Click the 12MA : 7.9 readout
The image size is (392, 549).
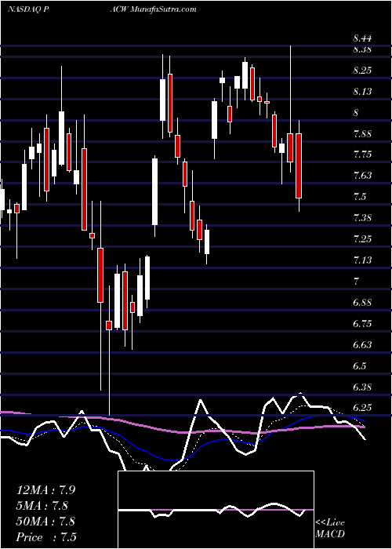coord(45,490)
